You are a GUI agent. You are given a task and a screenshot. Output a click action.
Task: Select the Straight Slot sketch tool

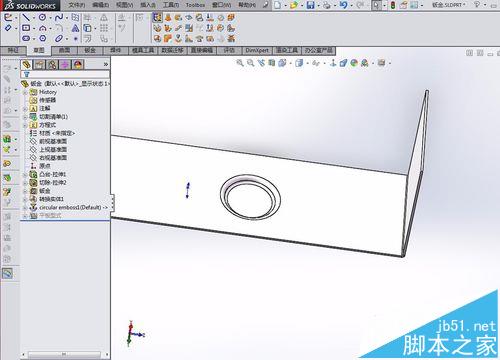[x=26, y=38]
